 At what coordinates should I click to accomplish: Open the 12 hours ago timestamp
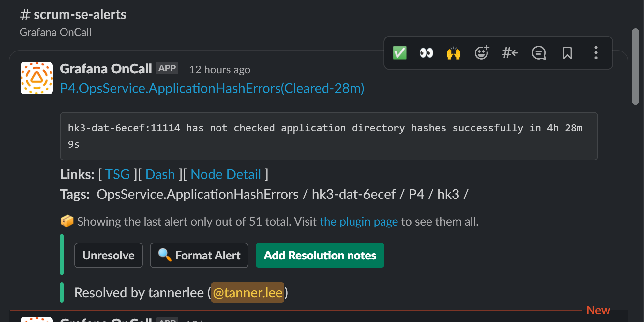219,69
